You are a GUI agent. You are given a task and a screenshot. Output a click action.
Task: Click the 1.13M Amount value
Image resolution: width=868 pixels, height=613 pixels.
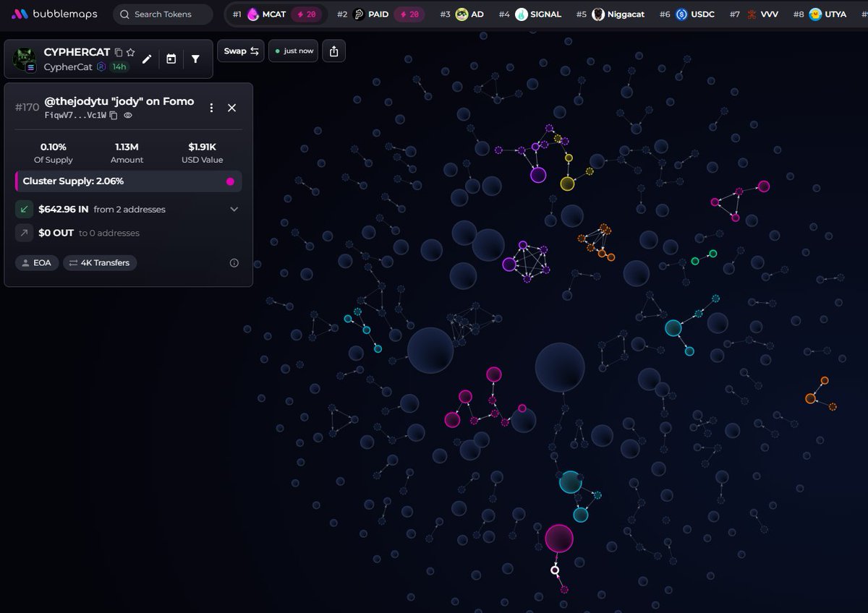tap(127, 147)
